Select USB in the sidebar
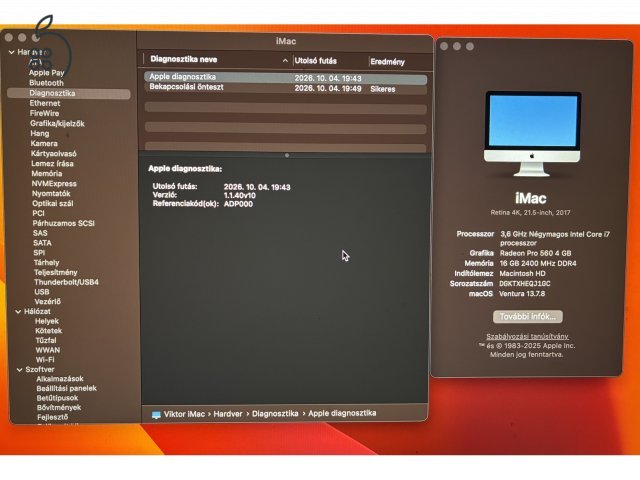Screen dimensions: 640x480 click(42, 292)
